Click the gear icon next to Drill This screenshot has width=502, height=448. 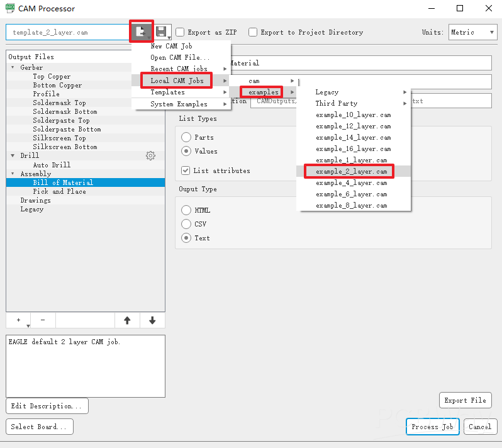coord(150,155)
